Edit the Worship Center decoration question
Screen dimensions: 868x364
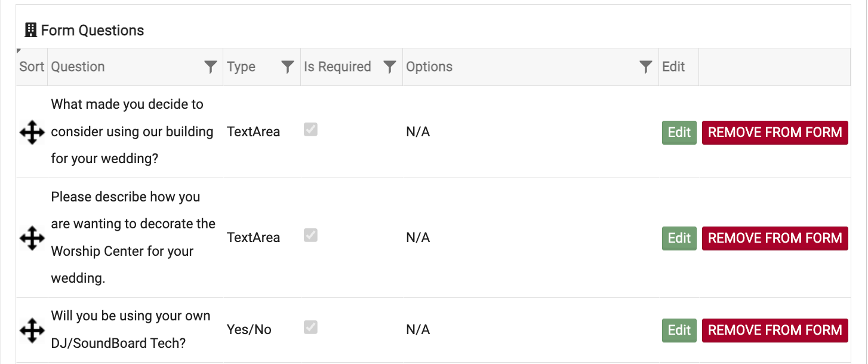(x=679, y=238)
